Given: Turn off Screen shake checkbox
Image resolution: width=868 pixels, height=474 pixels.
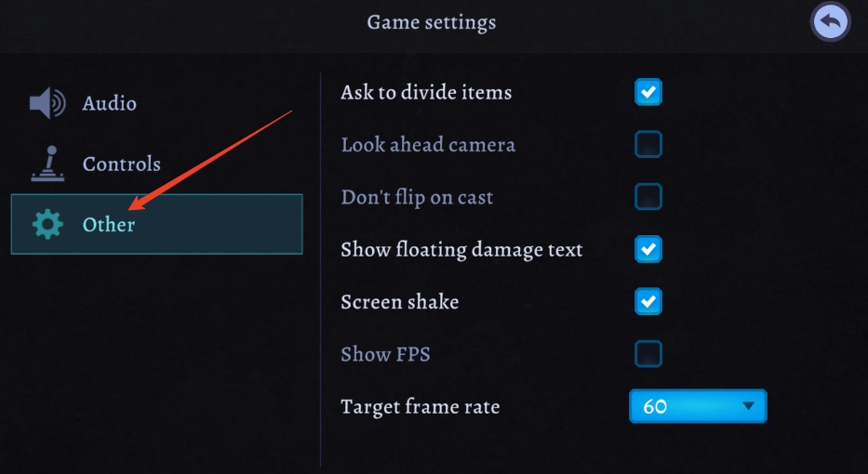Looking at the screenshot, I should point(648,301).
